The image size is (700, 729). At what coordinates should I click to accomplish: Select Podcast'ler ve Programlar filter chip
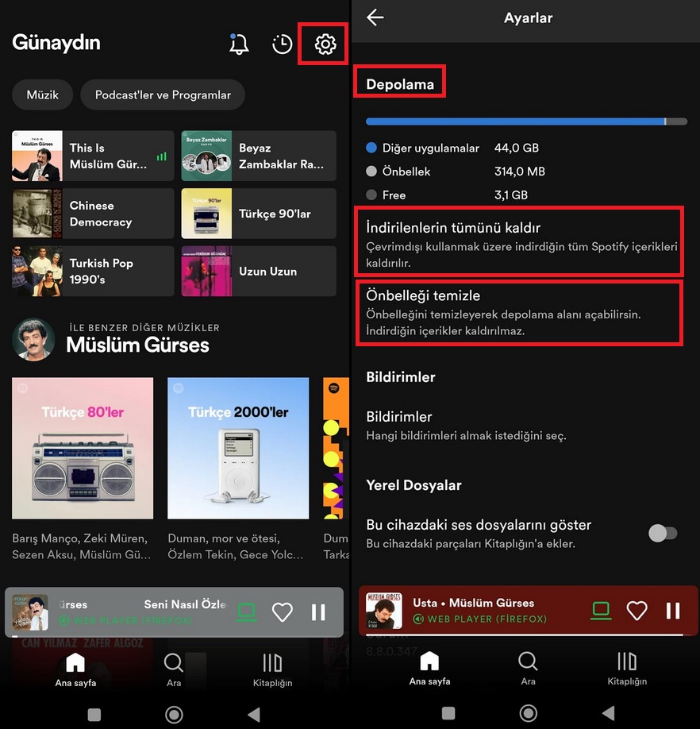pos(163,94)
